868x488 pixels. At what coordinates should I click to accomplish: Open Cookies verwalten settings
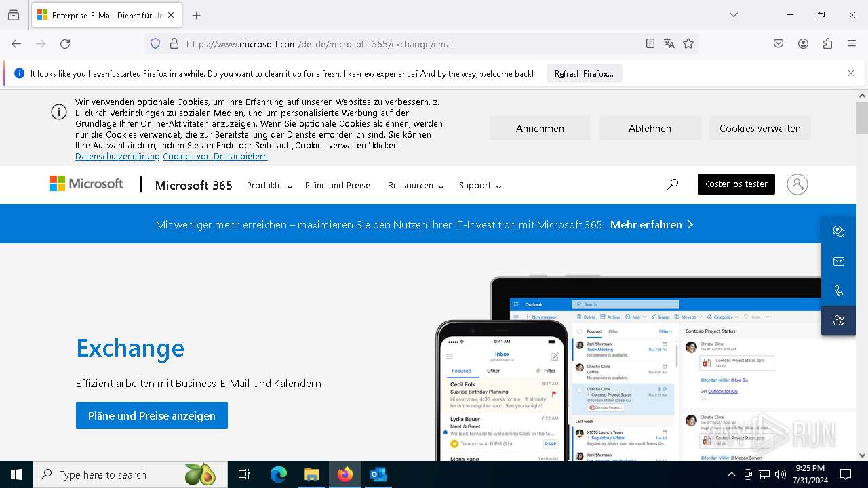point(759,128)
